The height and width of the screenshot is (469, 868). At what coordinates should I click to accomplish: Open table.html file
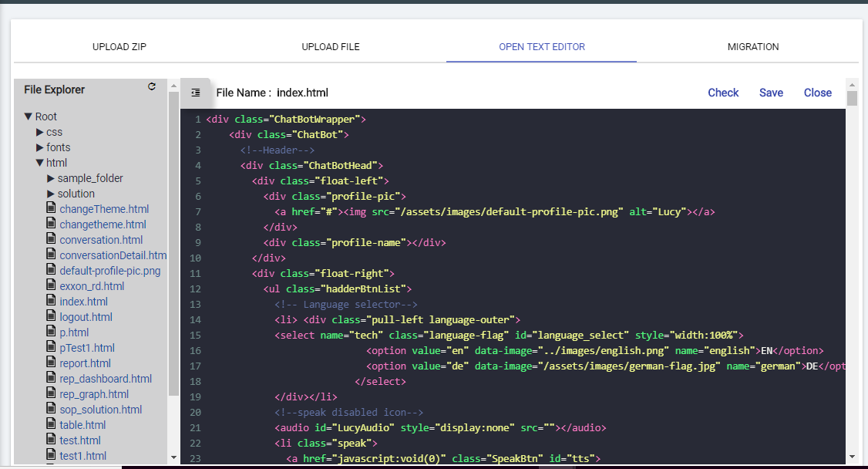click(82, 425)
